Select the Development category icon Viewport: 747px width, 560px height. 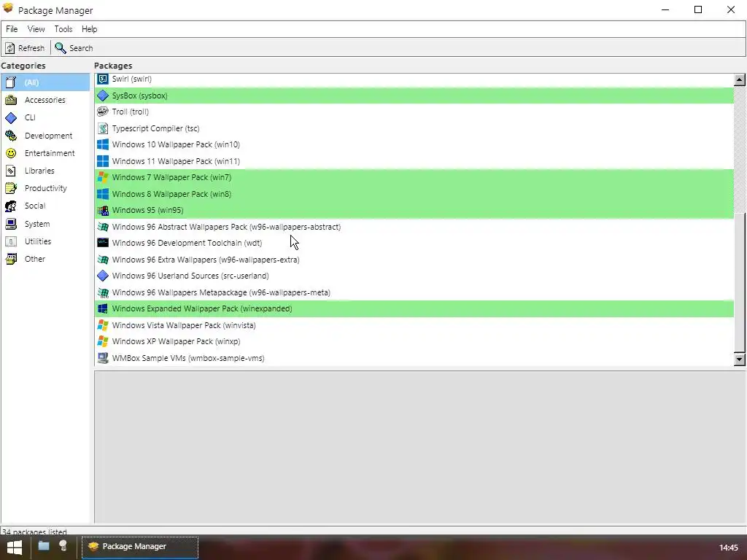(x=11, y=136)
